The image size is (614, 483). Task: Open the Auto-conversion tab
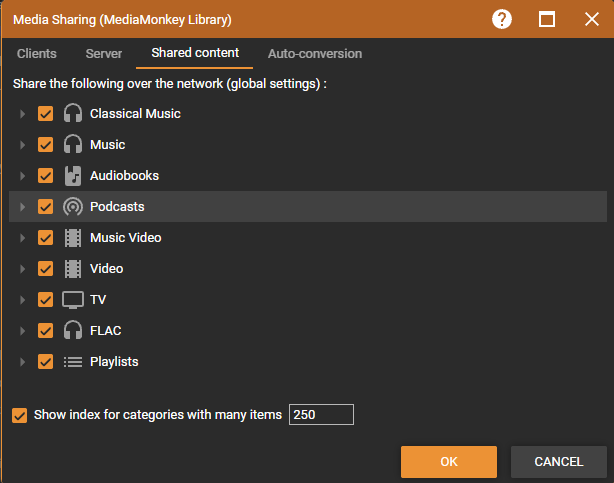coord(314,54)
